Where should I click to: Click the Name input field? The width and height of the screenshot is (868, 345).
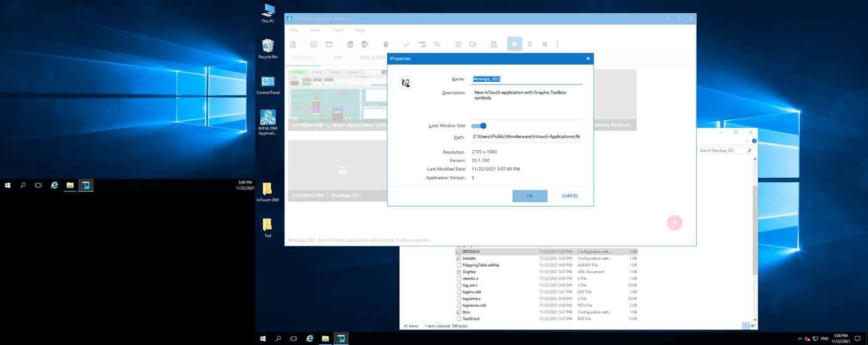tap(527, 79)
